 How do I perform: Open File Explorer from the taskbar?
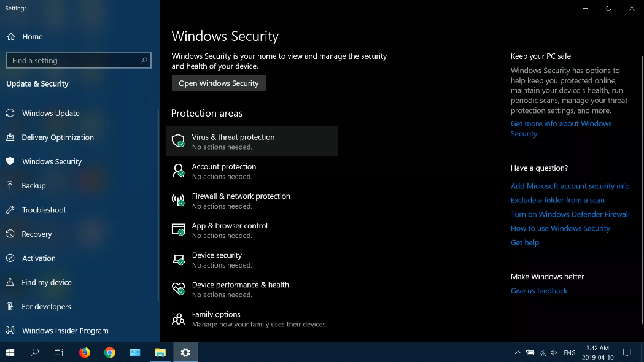click(x=160, y=353)
